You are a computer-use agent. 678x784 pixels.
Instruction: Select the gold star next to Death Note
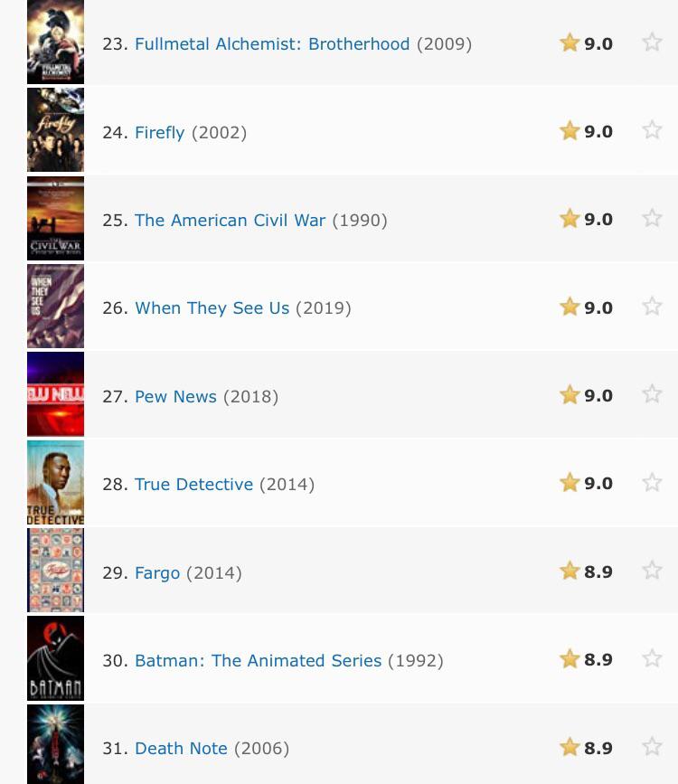570,746
